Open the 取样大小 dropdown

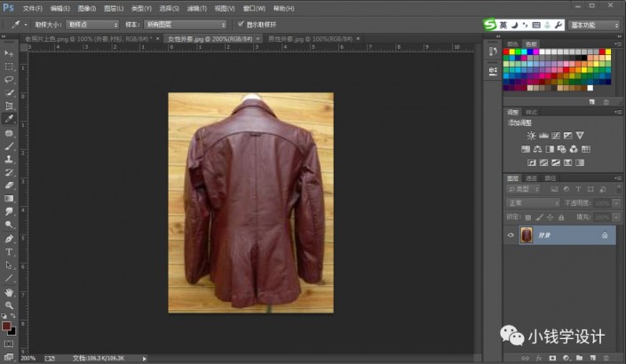91,25
